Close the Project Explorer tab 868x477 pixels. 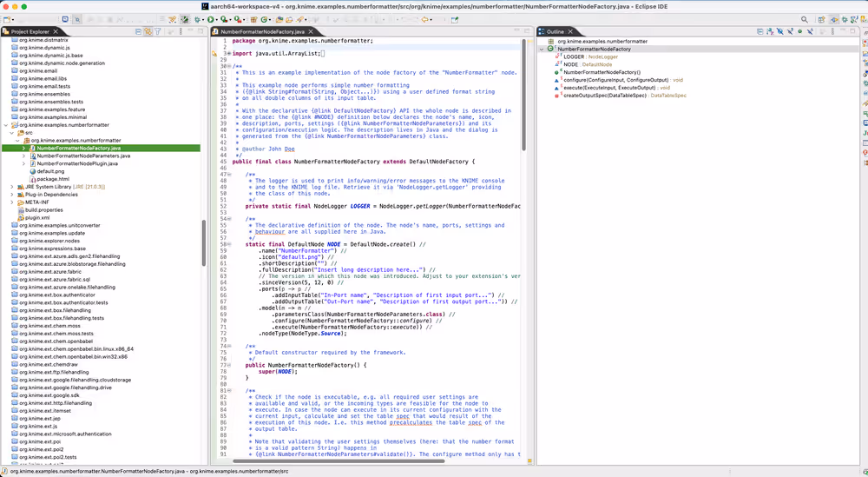[x=56, y=31]
